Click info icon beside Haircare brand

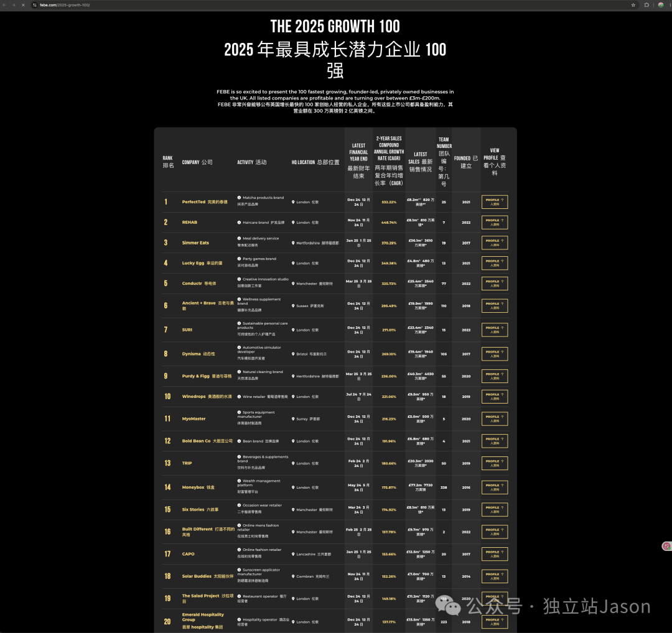pyautogui.click(x=239, y=223)
